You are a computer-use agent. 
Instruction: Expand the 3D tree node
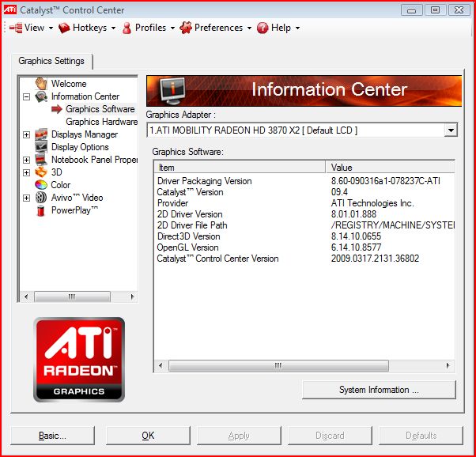(x=27, y=172)
